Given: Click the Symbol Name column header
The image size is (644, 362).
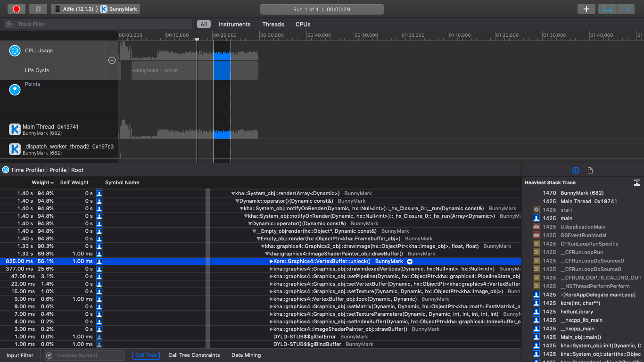Looking at the screenshot, I should [x=122, y=182].
